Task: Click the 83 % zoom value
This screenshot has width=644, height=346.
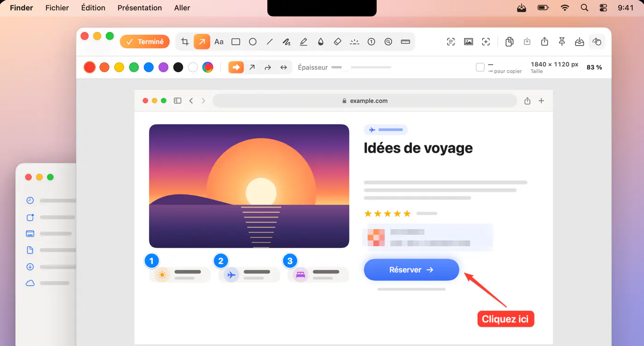Action: point(594,68)
